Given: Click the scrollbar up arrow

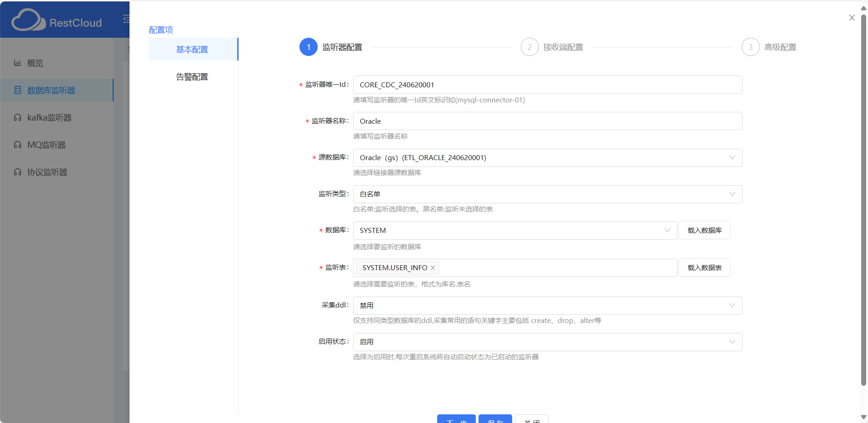Looking at the screenshot, I should coord(863,8).
